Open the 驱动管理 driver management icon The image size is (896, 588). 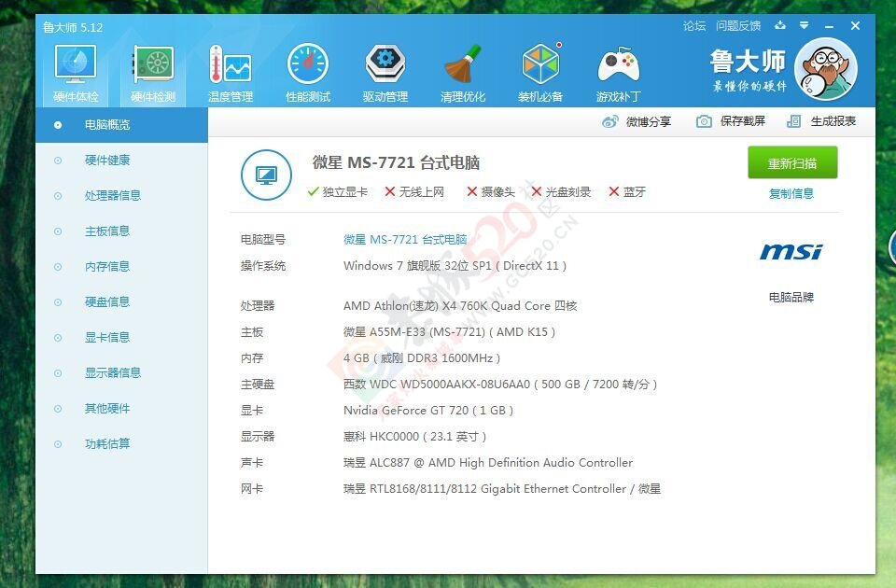pyautogui.click(x=385, y=74)
